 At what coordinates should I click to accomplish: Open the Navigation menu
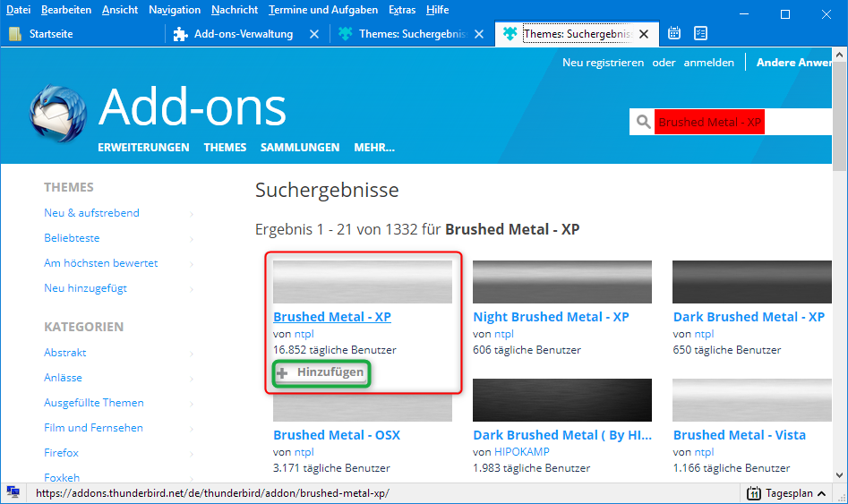tap(175, 10)
